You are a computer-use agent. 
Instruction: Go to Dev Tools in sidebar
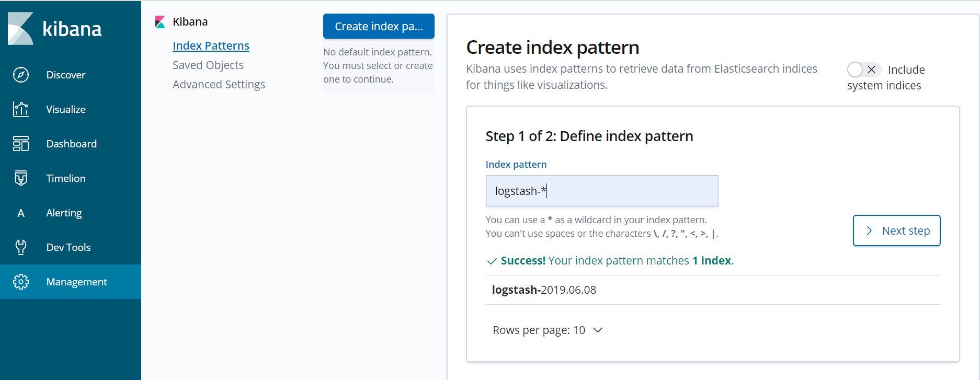coord(71,247)
